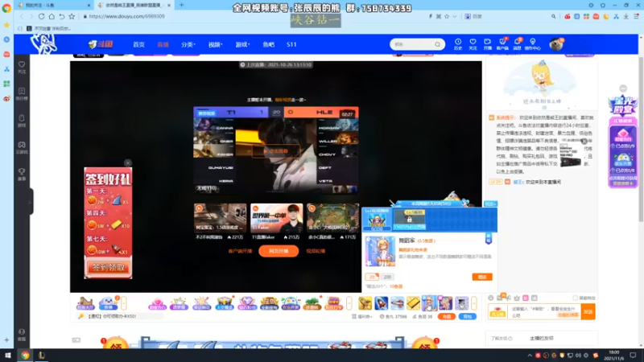644x362 pixels.
Task: Select 直播 in Douyu navigation
Action: tap(163, 44)
